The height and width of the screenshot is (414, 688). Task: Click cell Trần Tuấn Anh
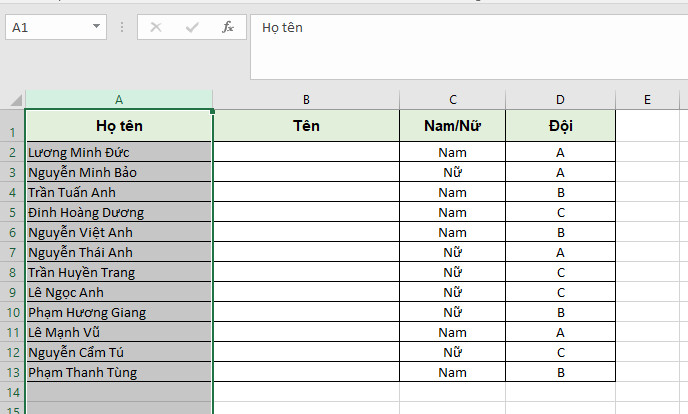coord(119,192)
